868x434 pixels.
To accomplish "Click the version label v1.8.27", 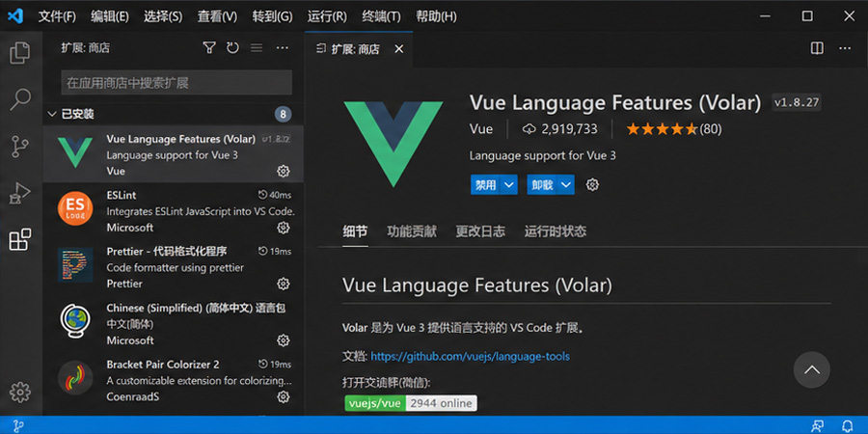I will (x=797, y=102).
